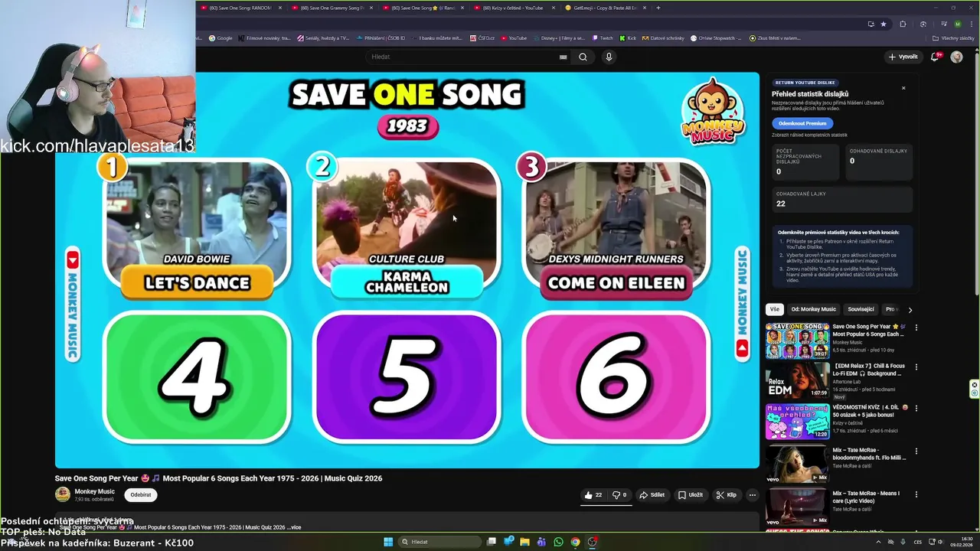Open the Monkey Music channel name link

pos(95,491)
